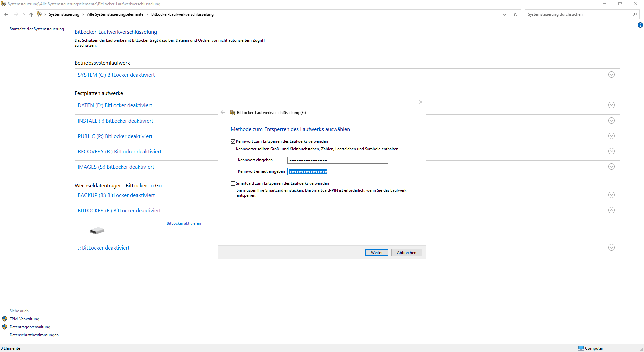Click the Computer icon in status bar
This screenshot has width=644, height=352.
[581, 348]
